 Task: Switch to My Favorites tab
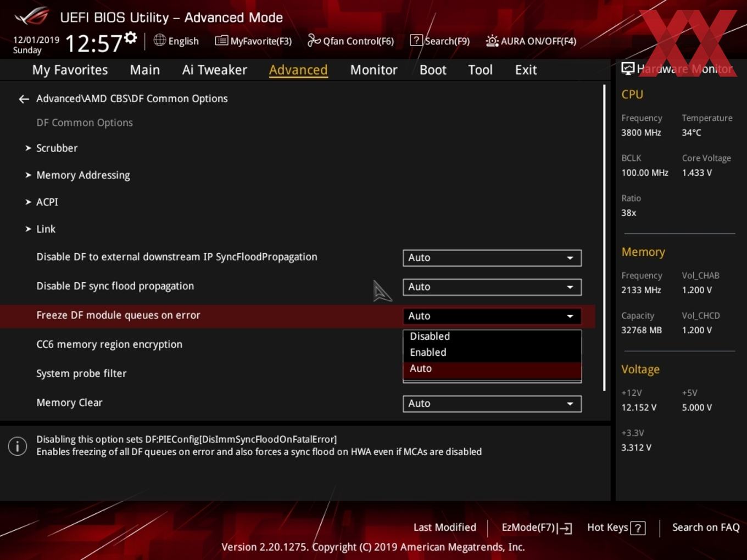point(70,70)
